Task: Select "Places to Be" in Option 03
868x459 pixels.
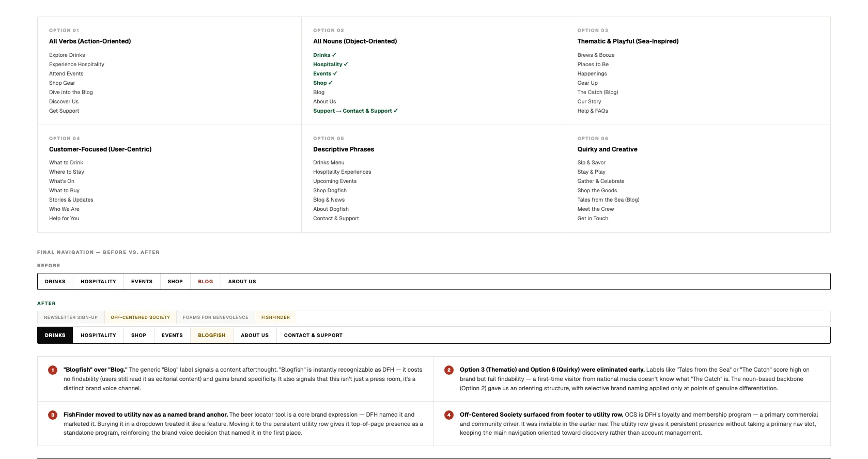Action: tap(593, 65)
